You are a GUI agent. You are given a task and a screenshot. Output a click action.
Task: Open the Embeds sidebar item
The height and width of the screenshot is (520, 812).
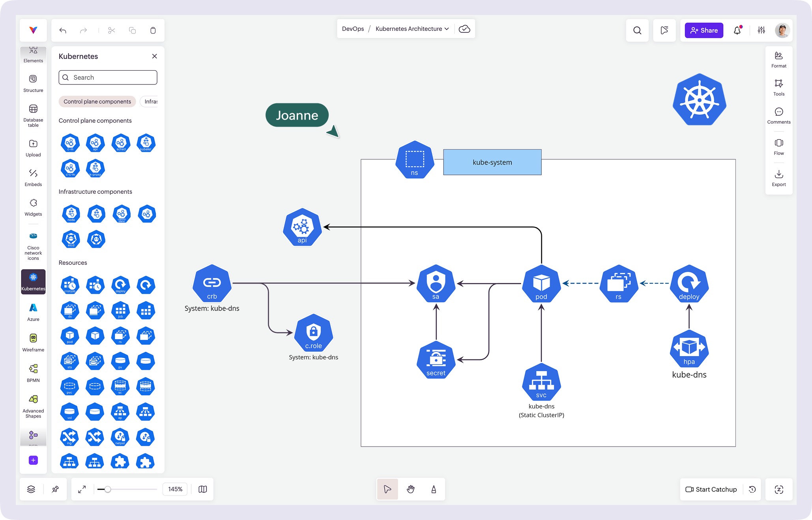coord(33,178)
